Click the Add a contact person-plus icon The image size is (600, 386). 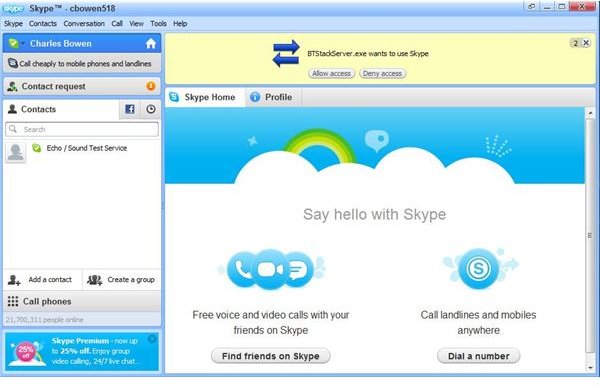click(14, 280)
